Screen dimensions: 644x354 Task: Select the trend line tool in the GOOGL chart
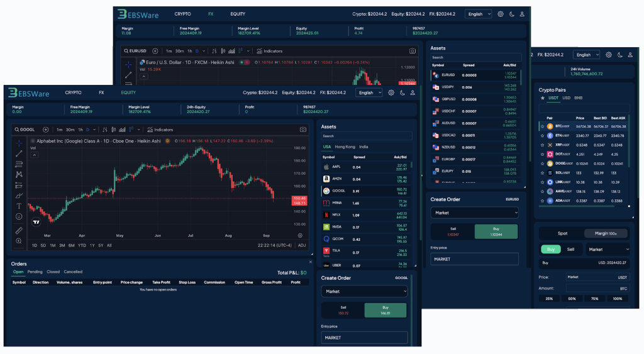tap(19, 153)
